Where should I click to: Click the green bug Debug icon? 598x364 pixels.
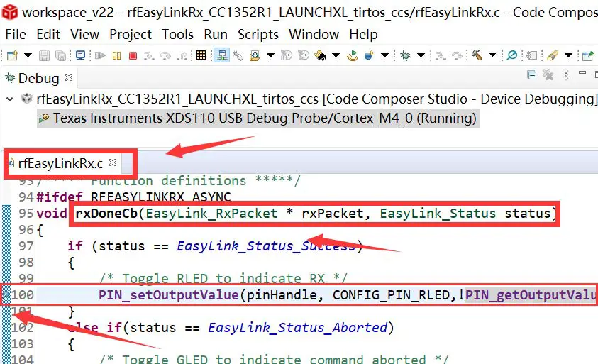point(405,56)
